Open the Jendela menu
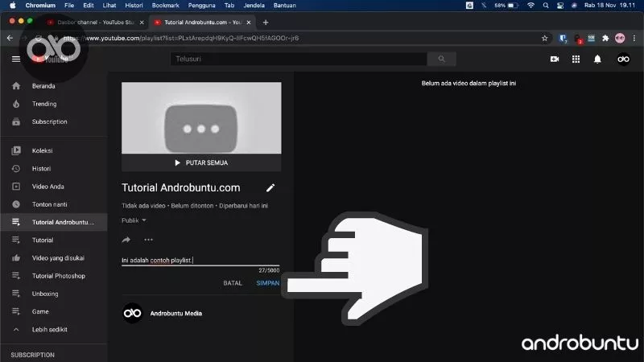 point(254,6)
